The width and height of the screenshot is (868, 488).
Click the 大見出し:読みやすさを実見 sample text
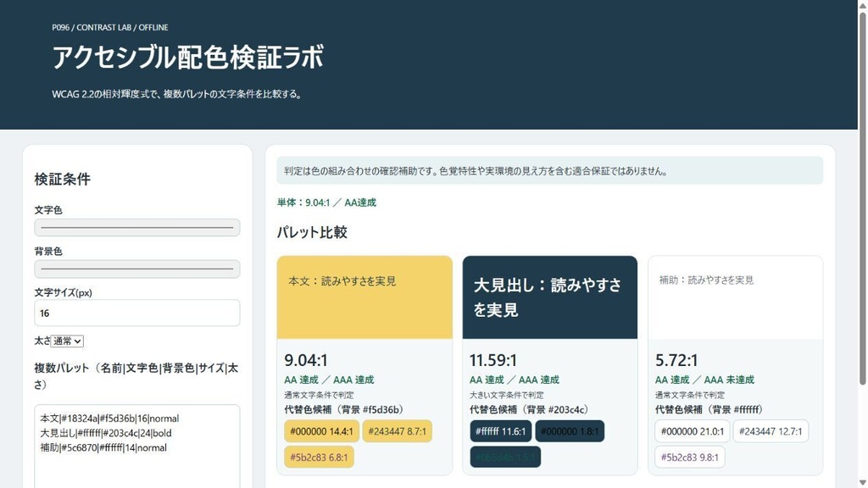pyautogui.click(x=548, y=297)
